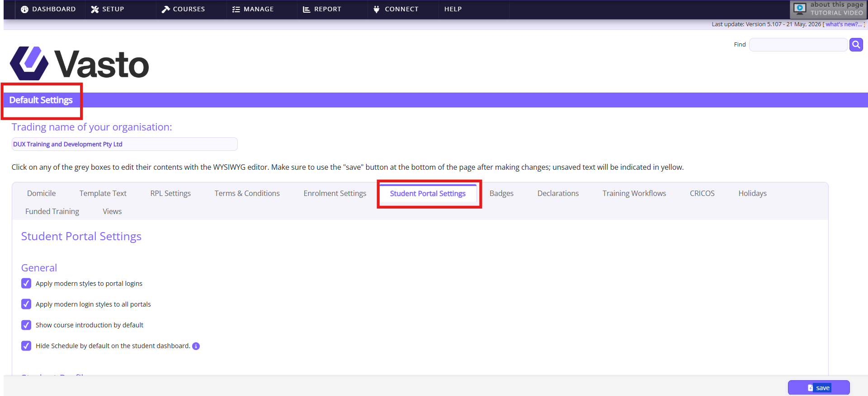Screen dimensions: 868x396
Task: Open the Manage menu
Action: (x=253, y=9)
